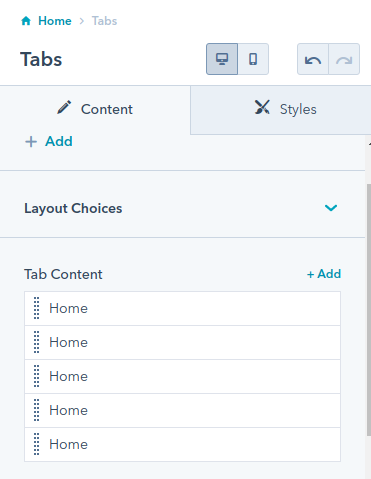
Task: Open the third Home tab content row
Action: tap(182, 376)
